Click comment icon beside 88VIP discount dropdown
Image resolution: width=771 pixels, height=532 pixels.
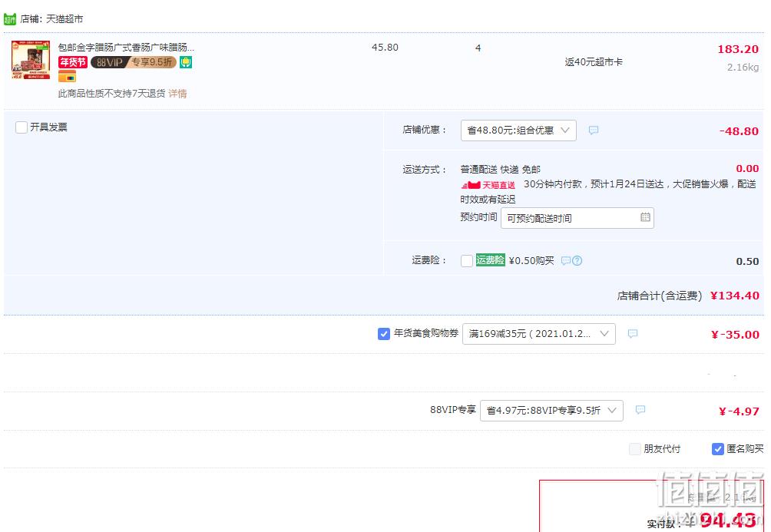(640, 410)
